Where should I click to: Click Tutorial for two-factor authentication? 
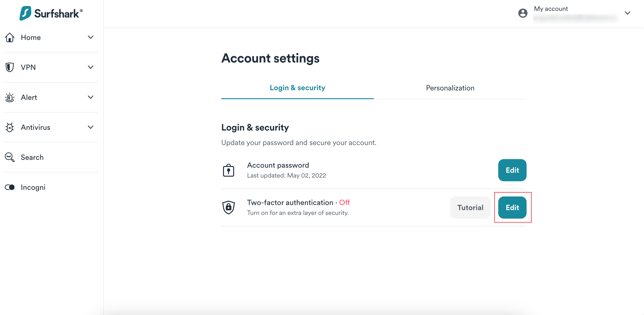(x=470, y=207)
